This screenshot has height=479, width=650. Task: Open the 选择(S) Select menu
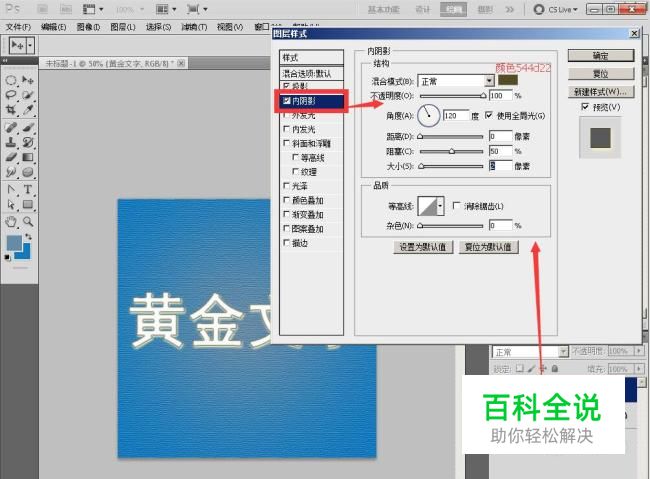(158, 27)
